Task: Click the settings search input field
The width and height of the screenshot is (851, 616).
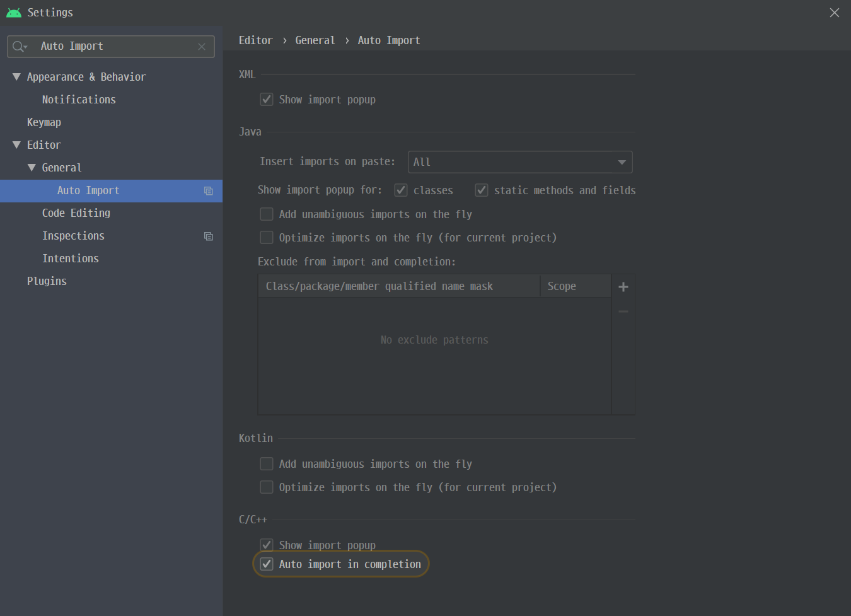Action: [x=111, y=47]
